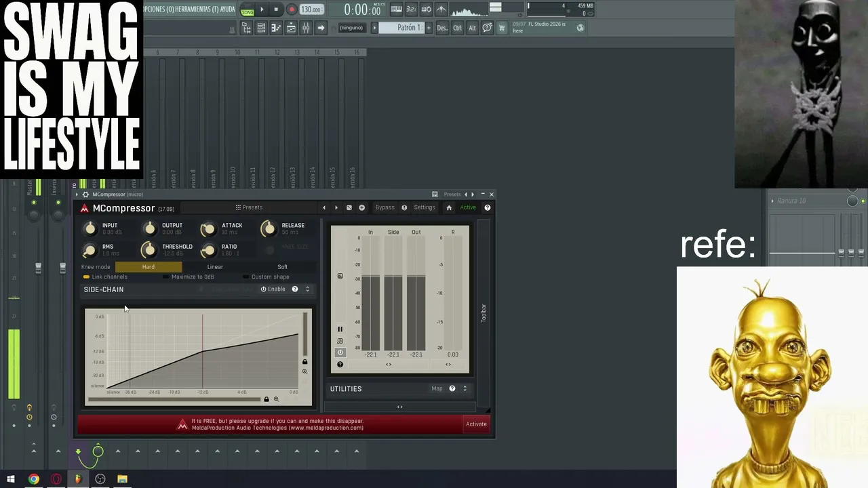Expand the MCompressor title bar menu arrow
Screen dimensions: 868x488
(x=77, y=195)
